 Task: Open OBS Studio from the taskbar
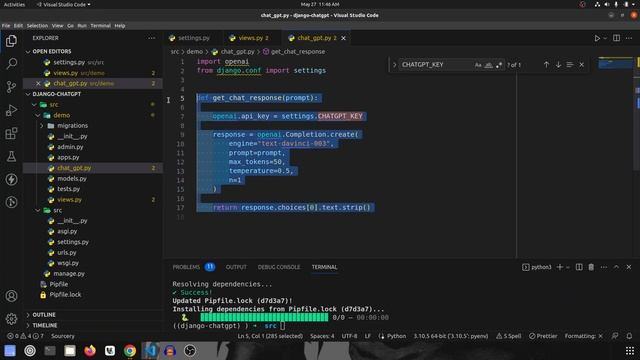(x=190, y=351)
